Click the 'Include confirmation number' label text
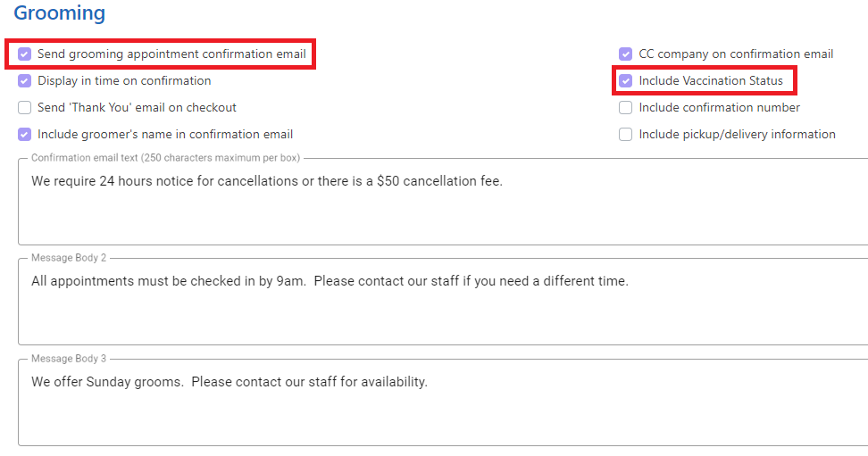The width and height of the screenshot is (868, 456). tap(719, 107)
